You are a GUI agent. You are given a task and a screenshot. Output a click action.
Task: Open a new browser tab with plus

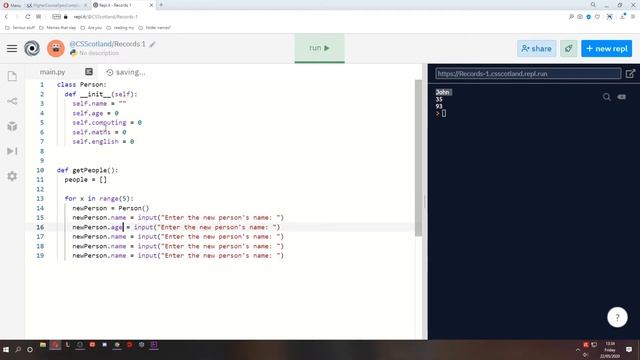coord(161,5)
